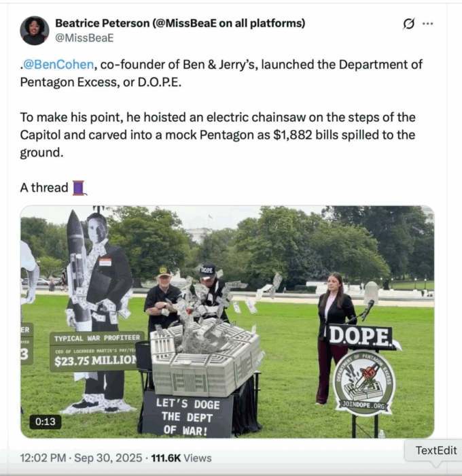Click the purple thread spool emoji
This screenshot has width=462, height=476.
point(79,188)
